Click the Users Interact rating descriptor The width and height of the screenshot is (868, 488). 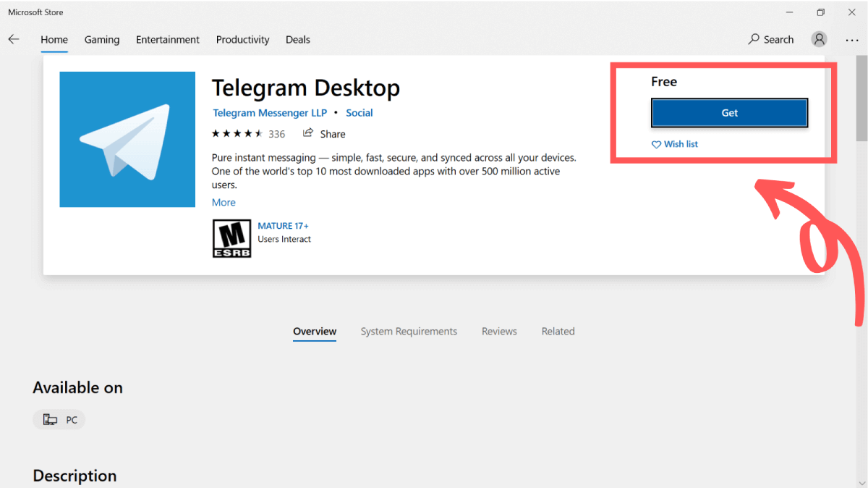point(284,239)
